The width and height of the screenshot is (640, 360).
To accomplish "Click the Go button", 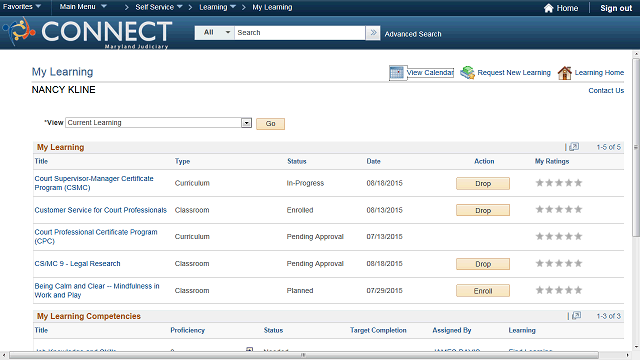I will coord(271,124).
